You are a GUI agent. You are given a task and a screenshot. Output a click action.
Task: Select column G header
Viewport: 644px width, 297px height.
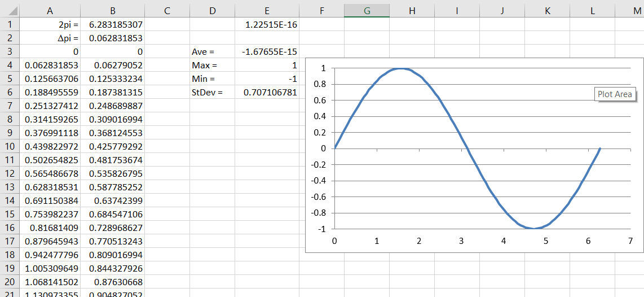pyautogui.click(x=367, y=10)
